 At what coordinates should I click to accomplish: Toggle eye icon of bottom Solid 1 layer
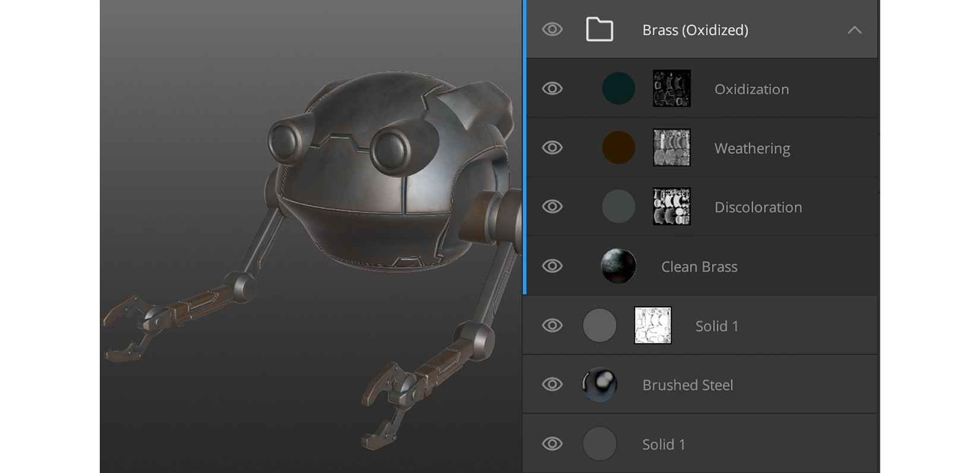[x=552, y=444]
